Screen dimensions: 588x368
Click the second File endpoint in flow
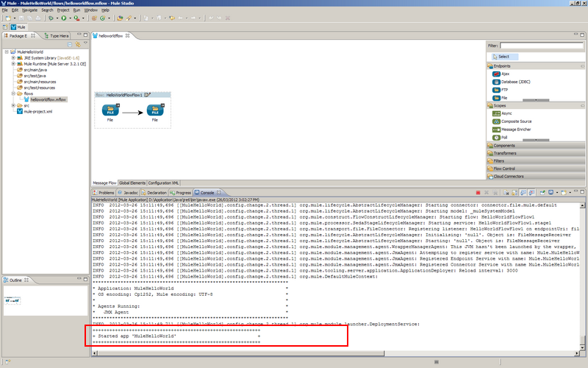[155, 110]
